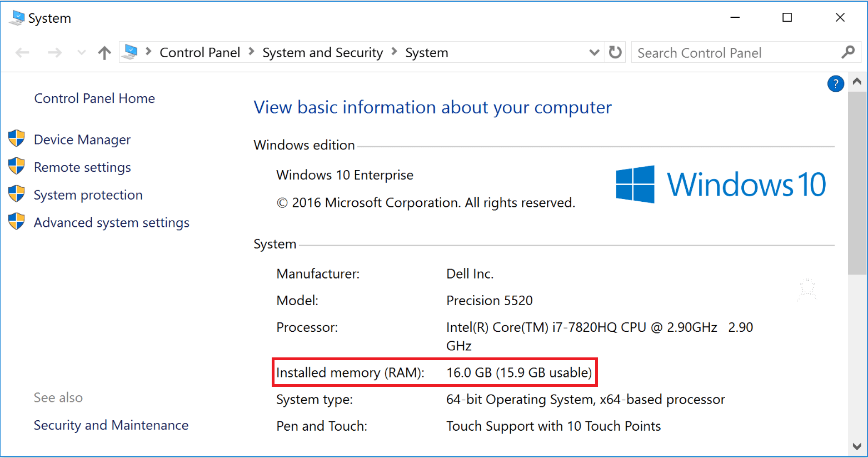868x458 pixels.
Task: Click the back navigation arrow
Action: [22, 52]
